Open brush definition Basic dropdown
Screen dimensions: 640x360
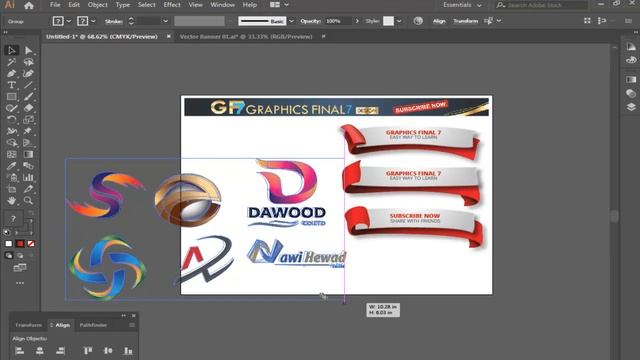[291, 21]
